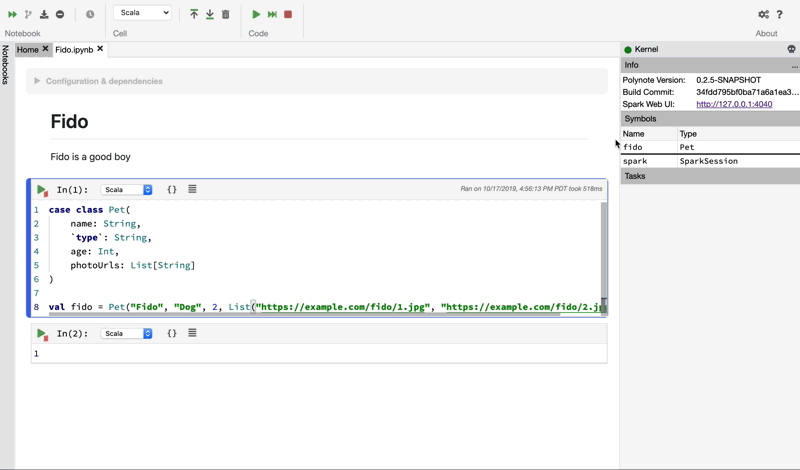This screenshot has width=800, height=470.
Task: Insert cell below using down-arrow icon
Action: coord(210,14)
